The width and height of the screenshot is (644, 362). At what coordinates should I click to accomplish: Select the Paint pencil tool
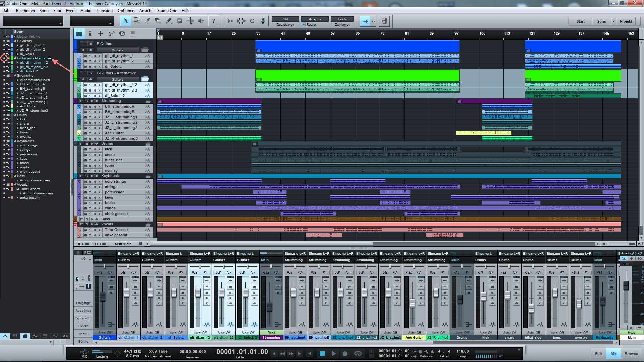point(169,21)
